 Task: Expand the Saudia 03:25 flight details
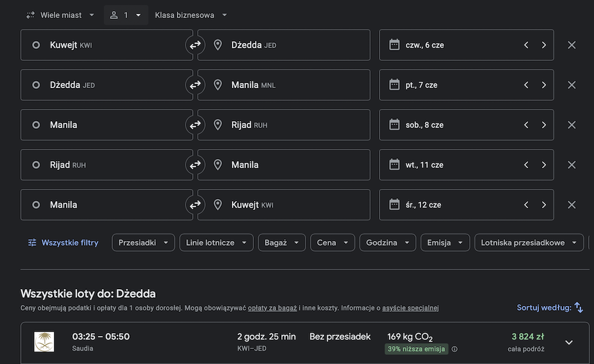[568, 343]
